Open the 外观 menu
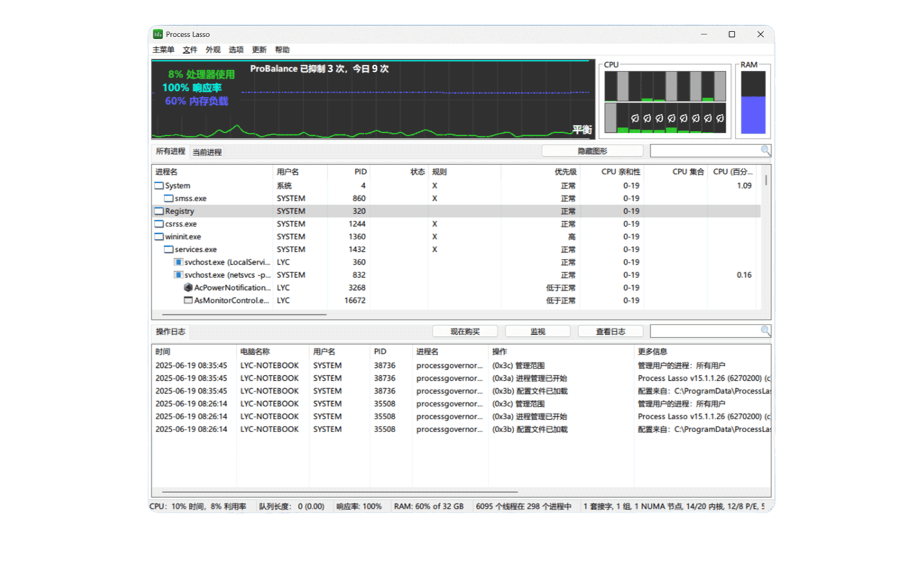This screenshot has height=572, width=924. pos(213,50)
